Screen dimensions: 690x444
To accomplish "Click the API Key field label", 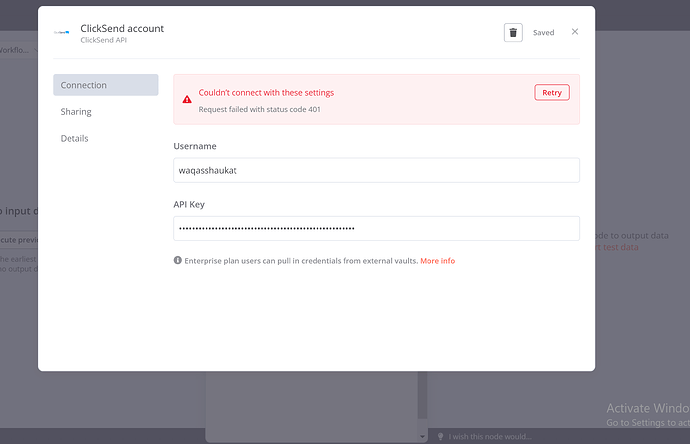I will [x=189, y=204].
